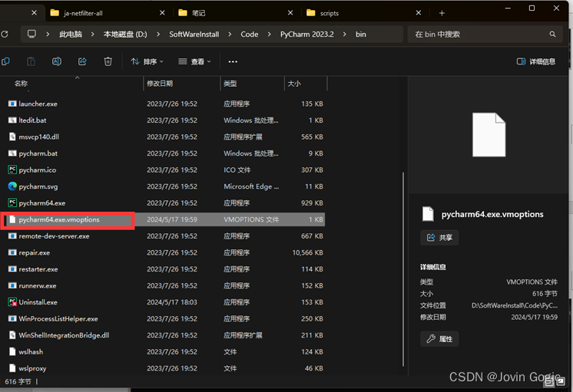Image resolution: width=573 pixels, height=392 pixels.
Task: Go to 此电脑 in breadcrumb
Action: point(71,34)
